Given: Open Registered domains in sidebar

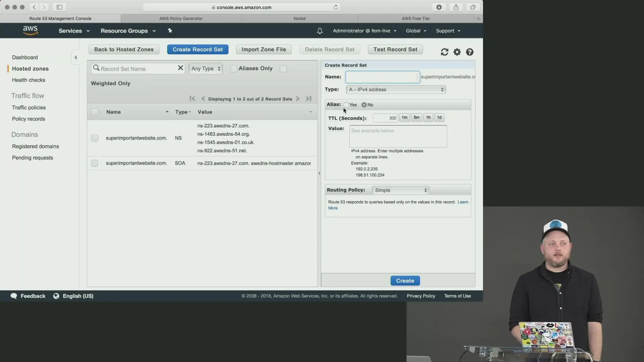Looking at the screenshot, I should click(36, 146).
